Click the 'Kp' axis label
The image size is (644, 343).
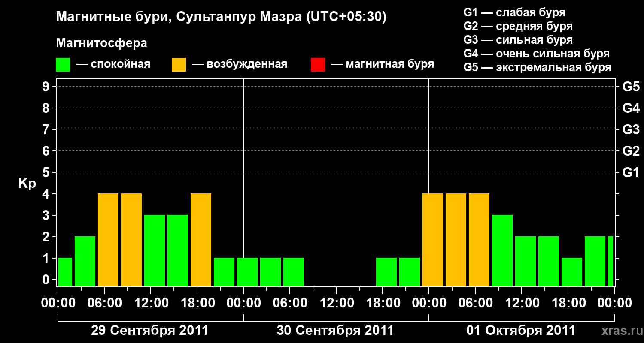tap(27, 184)
